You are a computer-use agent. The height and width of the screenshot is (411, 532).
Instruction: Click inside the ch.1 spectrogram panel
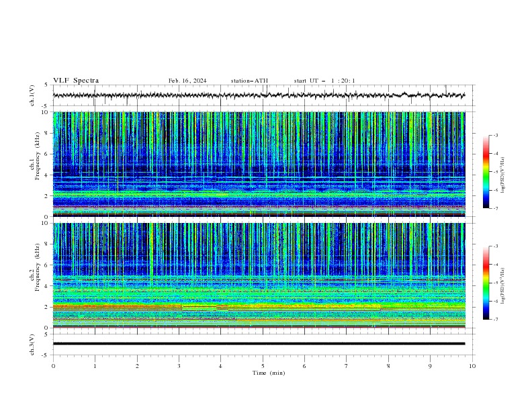[259, 164]
